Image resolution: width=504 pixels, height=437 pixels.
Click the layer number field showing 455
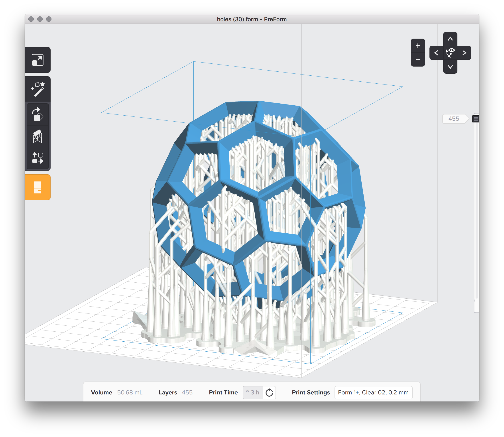point(454,119)
